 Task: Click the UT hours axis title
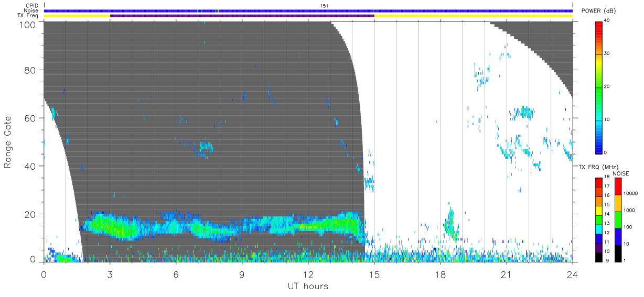click(x=308, y=287)
